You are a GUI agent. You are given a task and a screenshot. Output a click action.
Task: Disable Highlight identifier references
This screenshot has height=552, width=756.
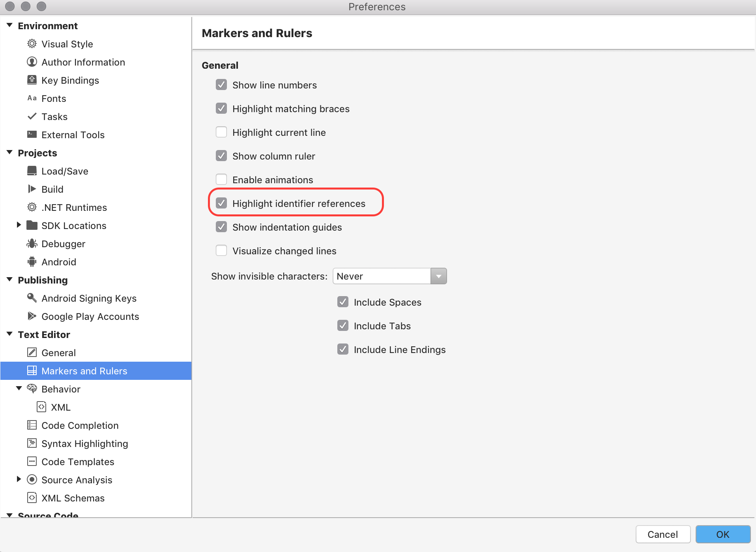(x=221, y=203)
